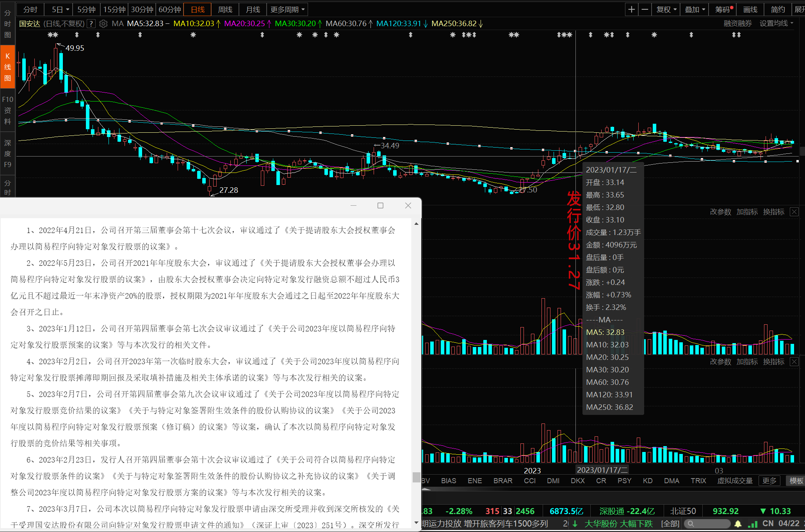Image resolution: width=805 pixels, height=532 pixels.
Task: Open the 复权 adjustment dropdown
Action: [666, 9]
